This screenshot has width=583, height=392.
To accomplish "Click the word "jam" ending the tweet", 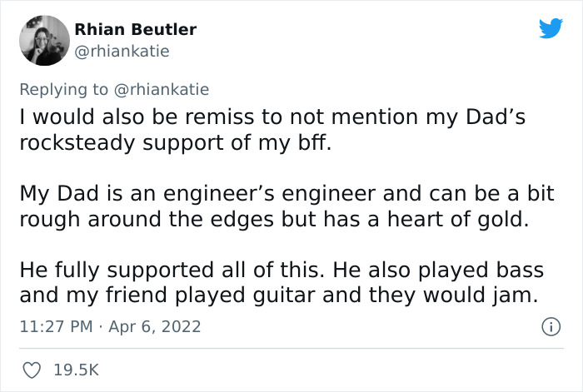I will (x=515, y=295).
